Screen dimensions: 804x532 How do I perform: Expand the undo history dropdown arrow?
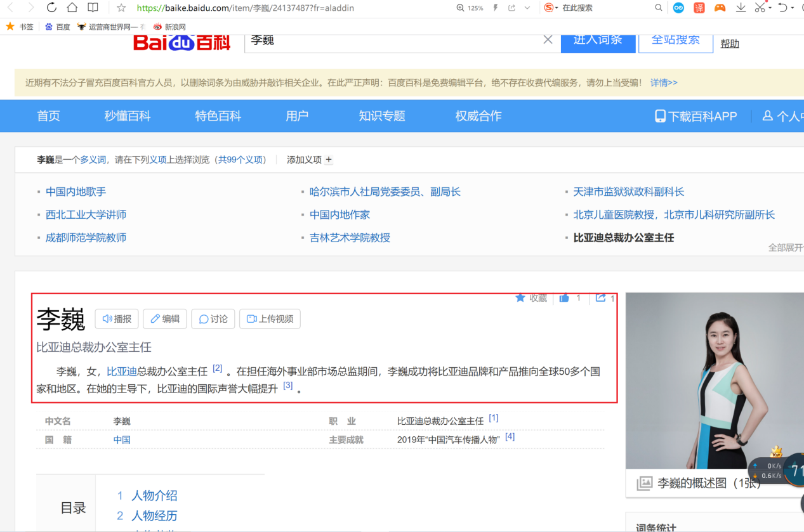coord(791,8)
